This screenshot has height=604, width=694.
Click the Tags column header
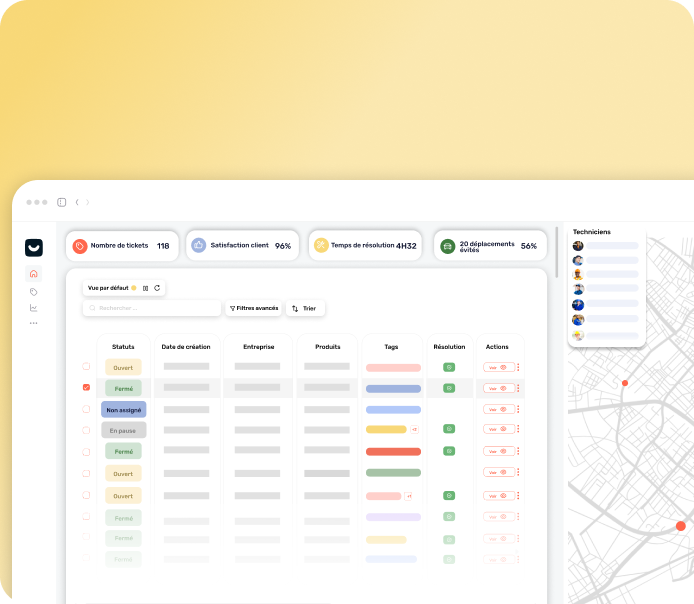click(x=391, y=346)
